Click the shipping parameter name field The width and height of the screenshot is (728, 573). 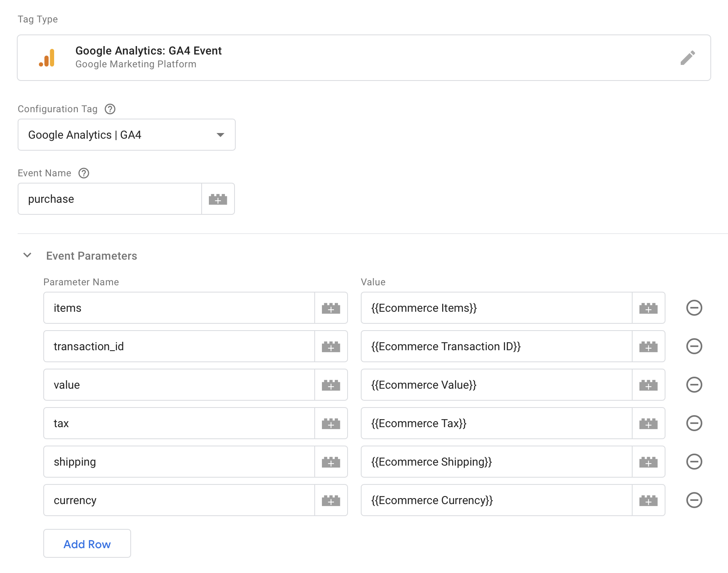coord(179,462)
